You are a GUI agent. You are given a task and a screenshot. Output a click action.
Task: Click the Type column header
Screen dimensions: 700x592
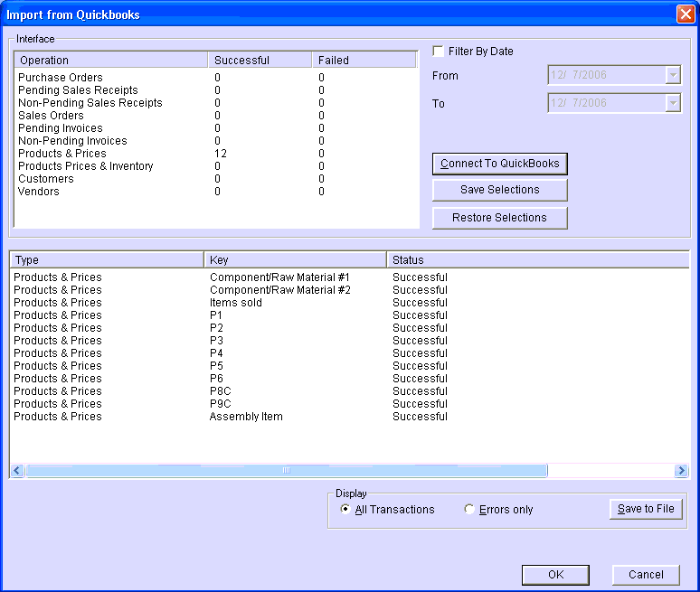point(106,260)
